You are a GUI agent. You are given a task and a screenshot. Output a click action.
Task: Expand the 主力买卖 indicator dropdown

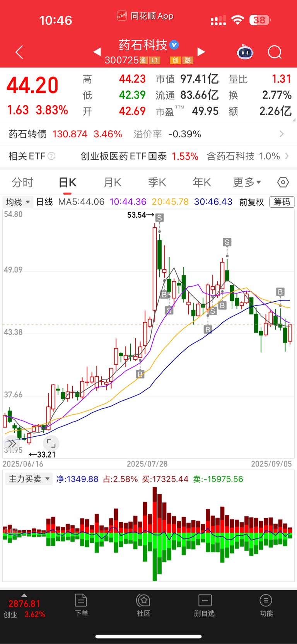coord(29,479)
